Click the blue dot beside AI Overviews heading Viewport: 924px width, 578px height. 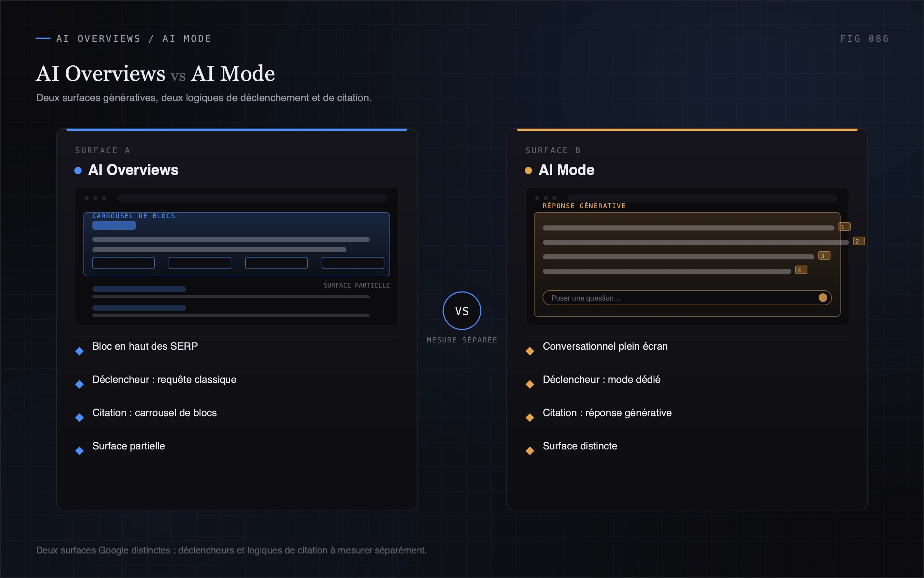tap(78, 171)
